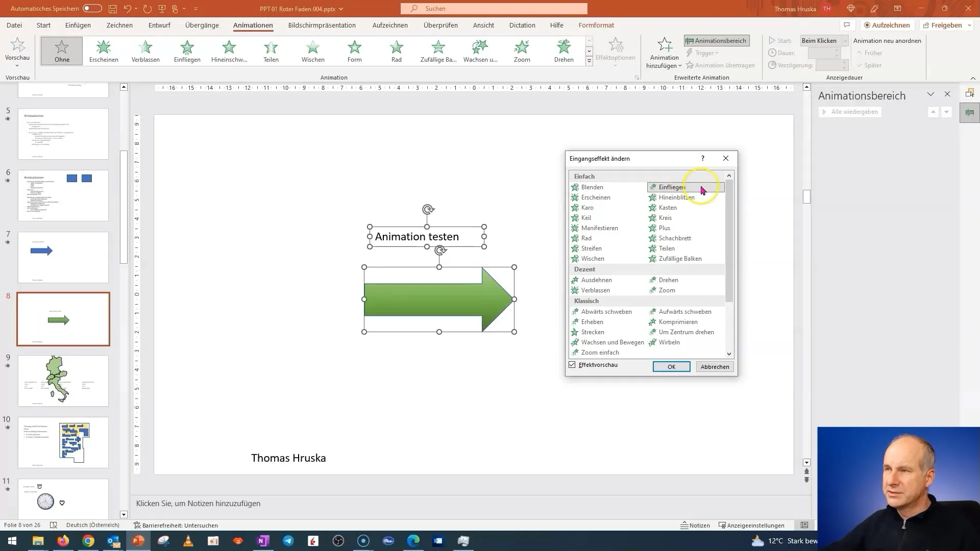Click Animation übertragen button
Image resolution: width=980 pixels, height=551 pixels.
point(720,65)
